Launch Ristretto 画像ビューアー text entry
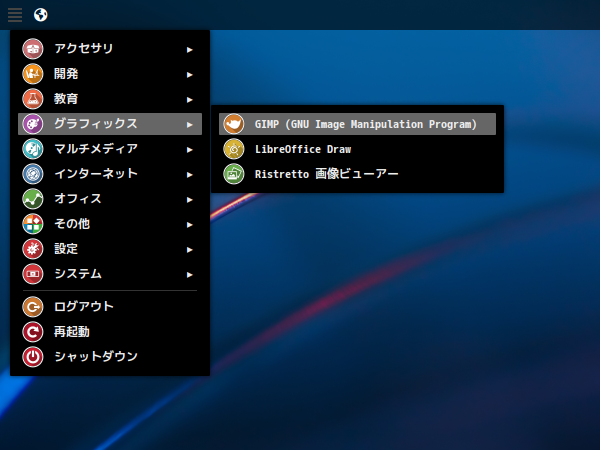Image resolution: width=600 pixels, height=450 pixels. click(x=326, y=174)
